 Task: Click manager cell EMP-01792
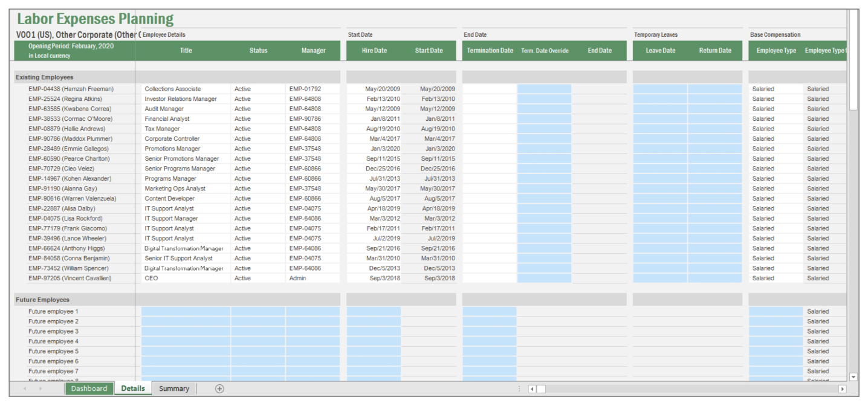click(313, 89)
